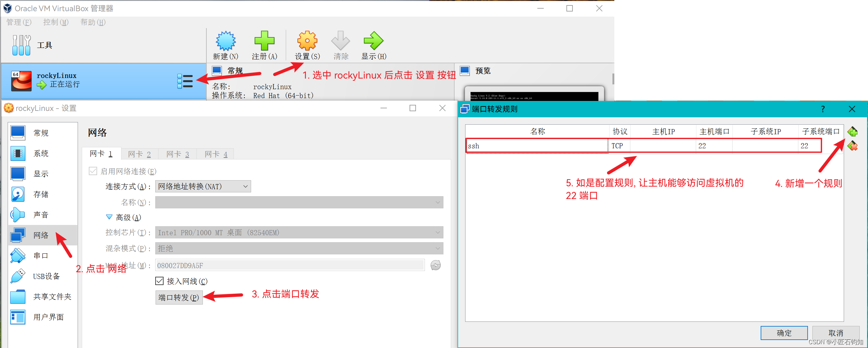Open rockyLinux VM list menu icon

[x=185, y=81]
